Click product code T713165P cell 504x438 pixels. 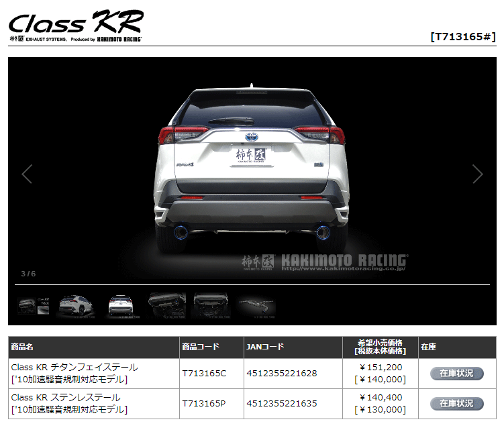point(211,404)
